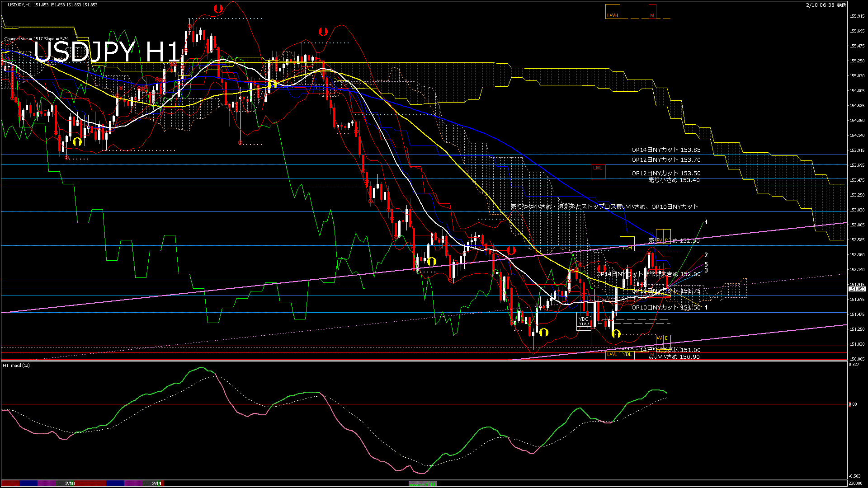Click the YDL label near bottom
The image size is (868, 488).
click(627, 355)
